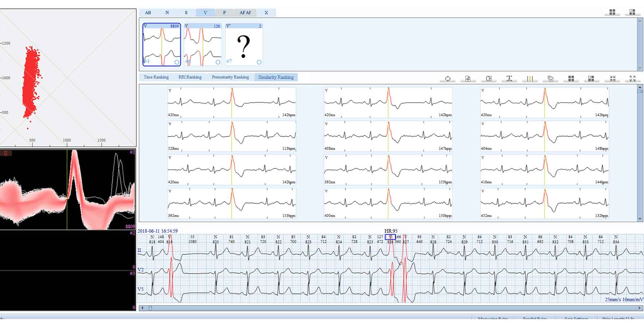The width and height of the screenshot is (644, 326).
Task: Toggle the circle on template #7
Action: [x=259, y=62]
